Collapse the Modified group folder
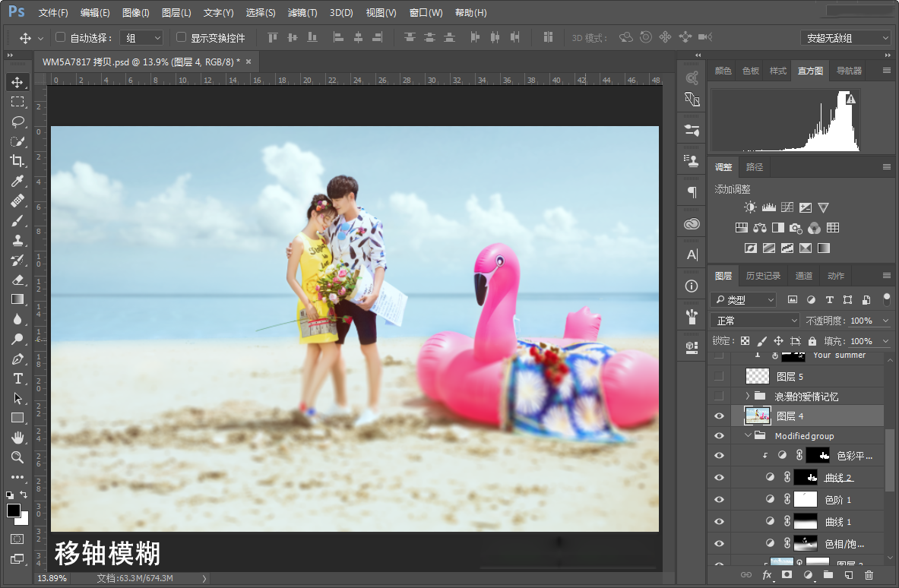The image size is (899, 588). (748, 435)
